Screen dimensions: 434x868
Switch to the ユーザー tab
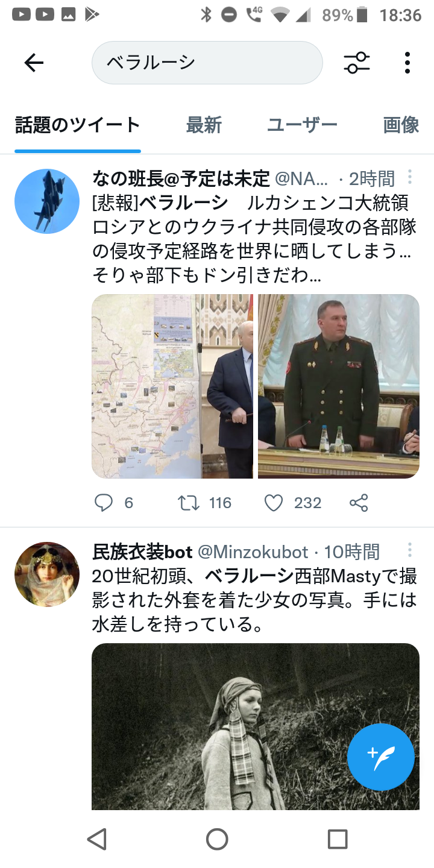303,125
